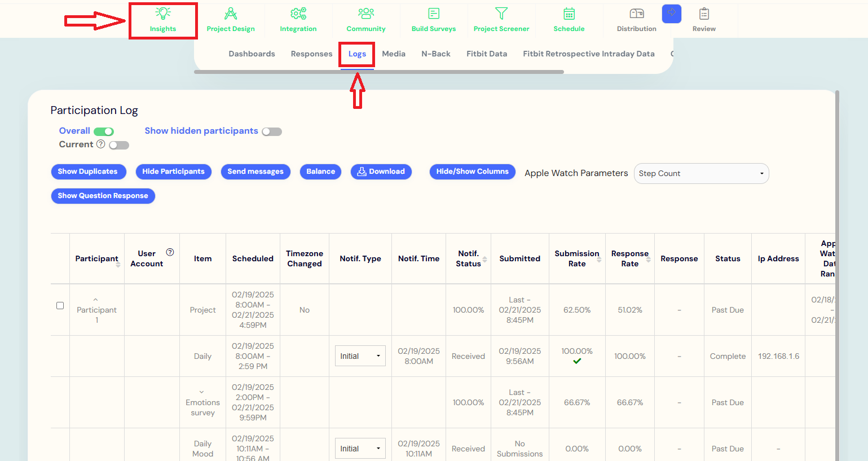868x461 pixels.
Task: Click the panel's vertical scrollbar
Action: tap(838, 275)
